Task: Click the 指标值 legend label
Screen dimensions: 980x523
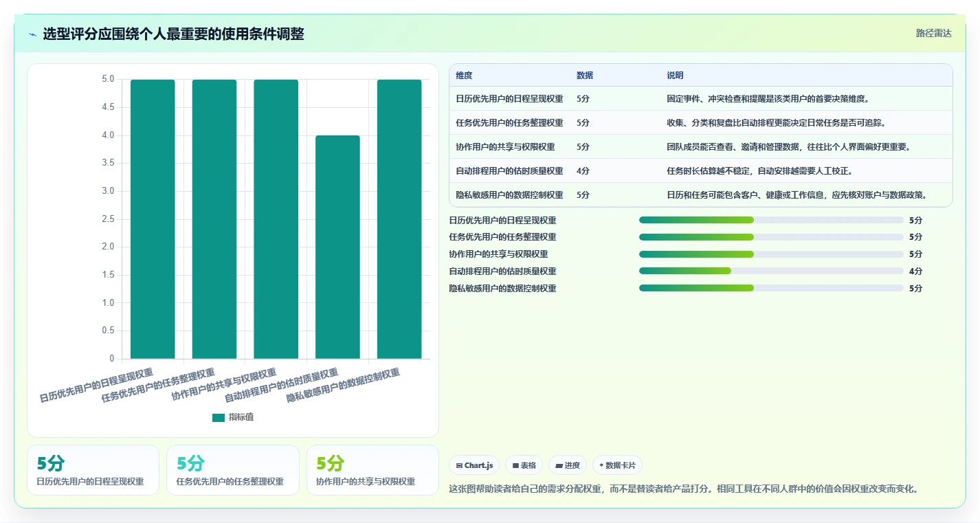Action: tap(241, 417)
